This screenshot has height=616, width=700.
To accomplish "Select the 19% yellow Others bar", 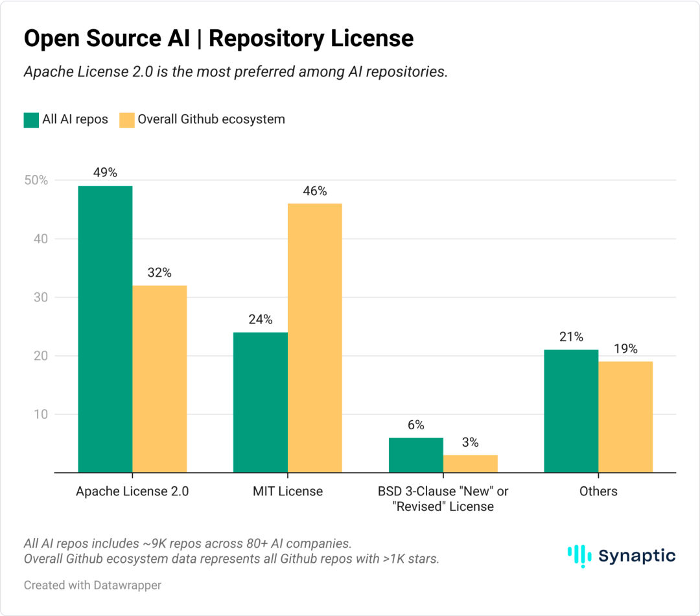I will click(x=626, y=417).
